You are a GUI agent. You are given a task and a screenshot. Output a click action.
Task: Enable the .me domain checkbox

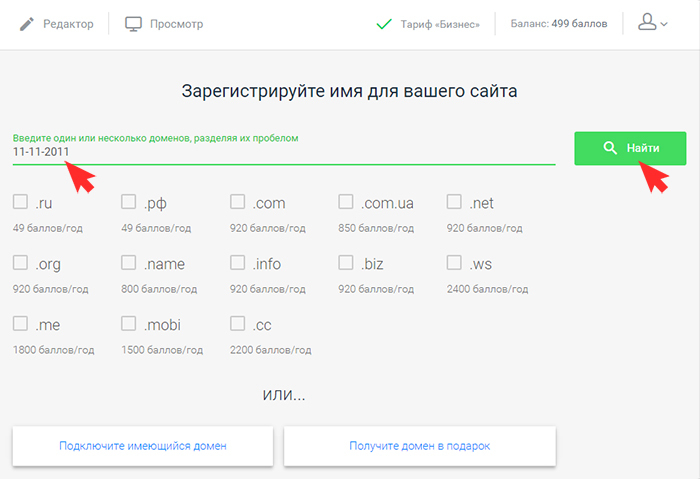pos(20,323)
